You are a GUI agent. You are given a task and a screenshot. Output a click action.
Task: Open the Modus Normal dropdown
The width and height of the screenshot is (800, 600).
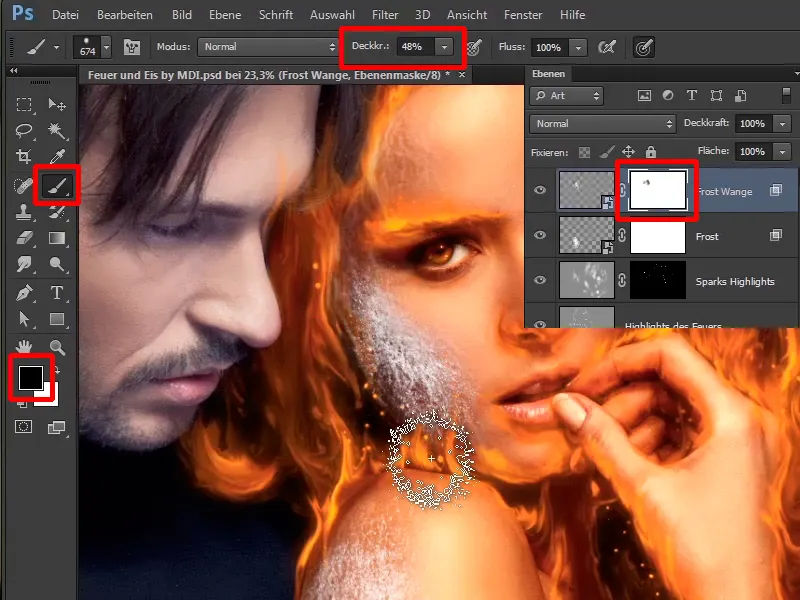(268, 47)
